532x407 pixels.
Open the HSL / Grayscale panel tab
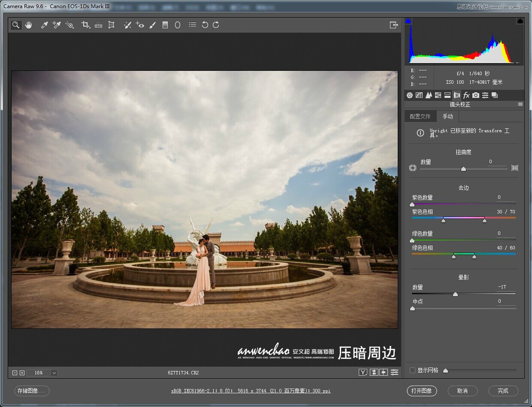coord(438,95)
